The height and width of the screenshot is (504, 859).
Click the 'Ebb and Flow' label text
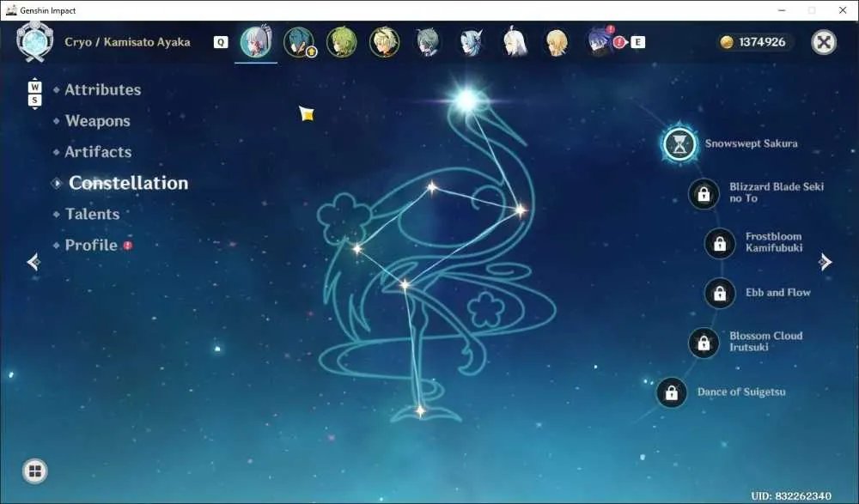point(778,293)
